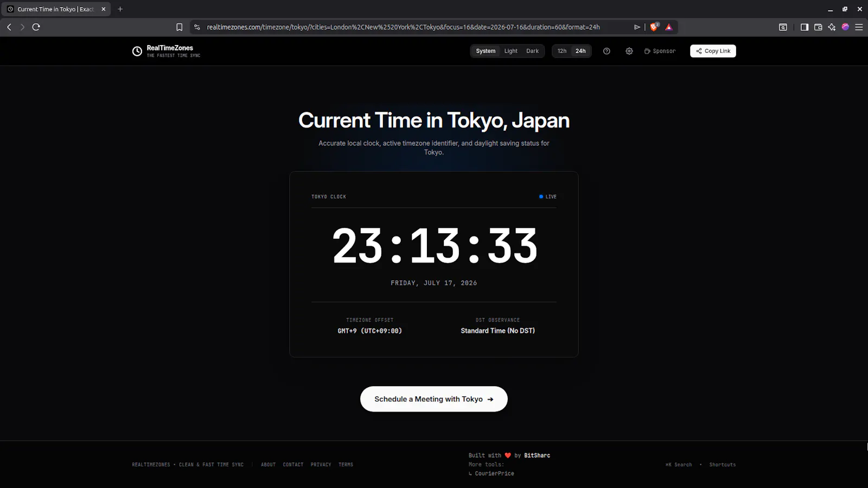Close the Current Time in Tokyo tab

click(x=103, y=9)
